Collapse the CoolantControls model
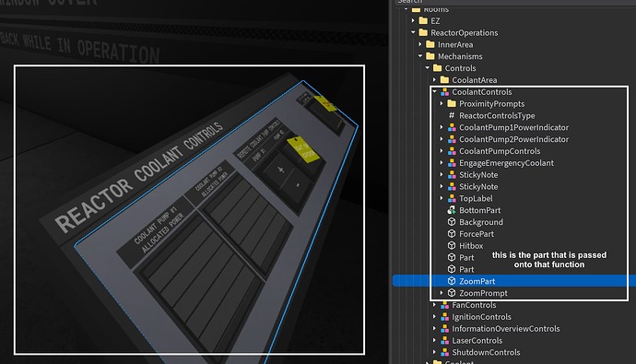This screenshot has height=364, width=636. (x=434, y=91)
